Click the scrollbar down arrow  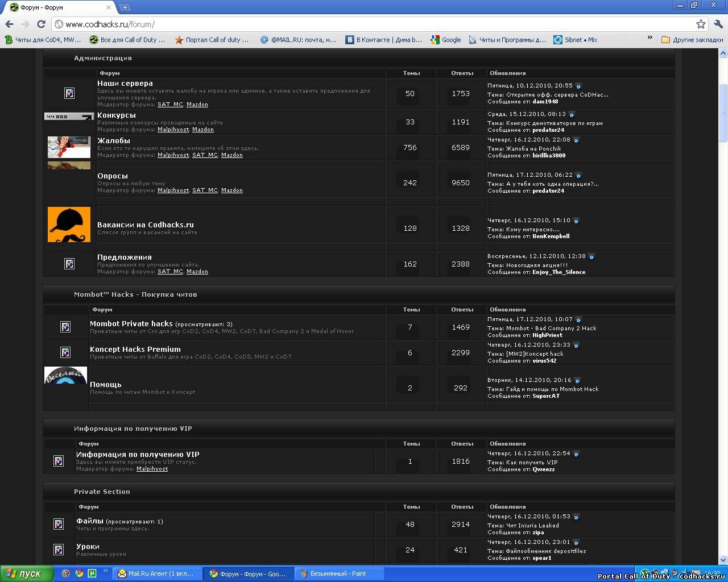coord(723,560)
